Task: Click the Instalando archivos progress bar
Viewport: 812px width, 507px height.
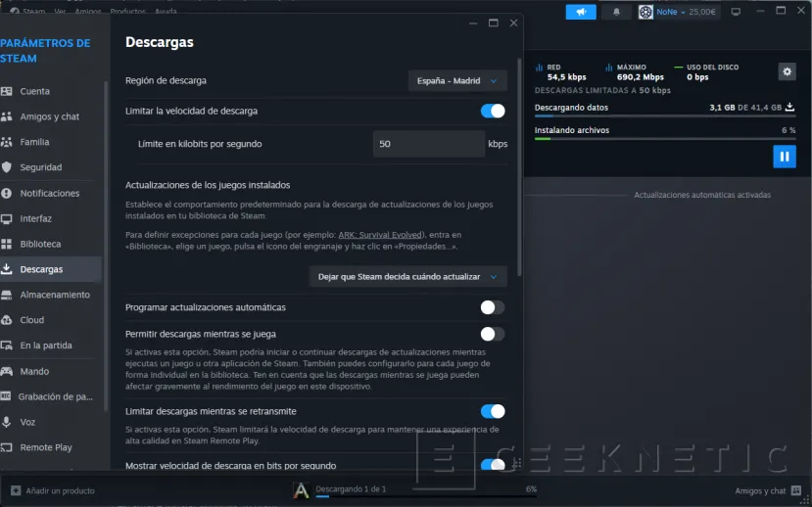Action: pyautogui.click(x=665, y=139)
